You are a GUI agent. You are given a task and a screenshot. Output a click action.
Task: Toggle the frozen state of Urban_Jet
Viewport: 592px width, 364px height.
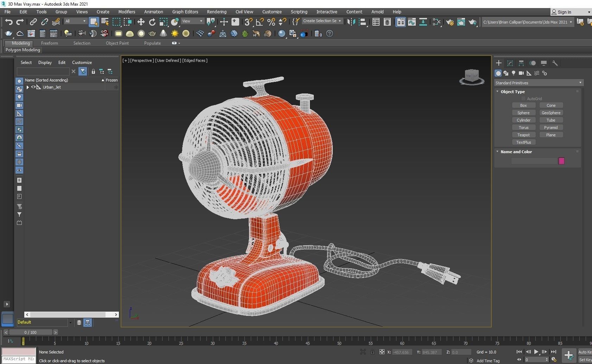click(x=116, y=87)
